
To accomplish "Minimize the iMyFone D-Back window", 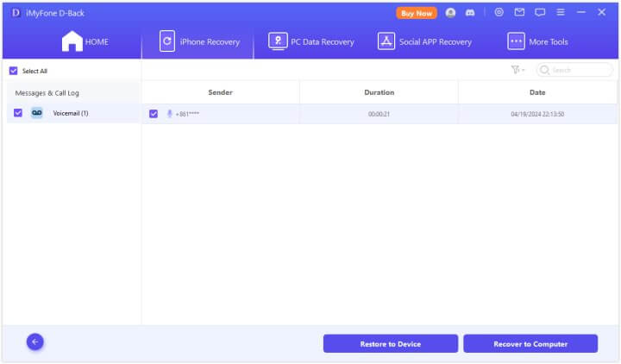I will pyautogui.click(x=581, y=12).
